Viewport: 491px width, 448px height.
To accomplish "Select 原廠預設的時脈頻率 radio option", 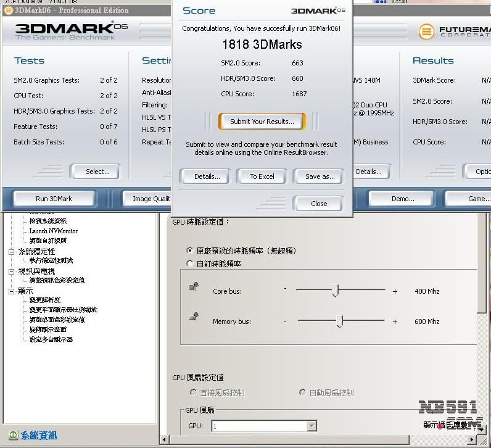I will 190,251.
